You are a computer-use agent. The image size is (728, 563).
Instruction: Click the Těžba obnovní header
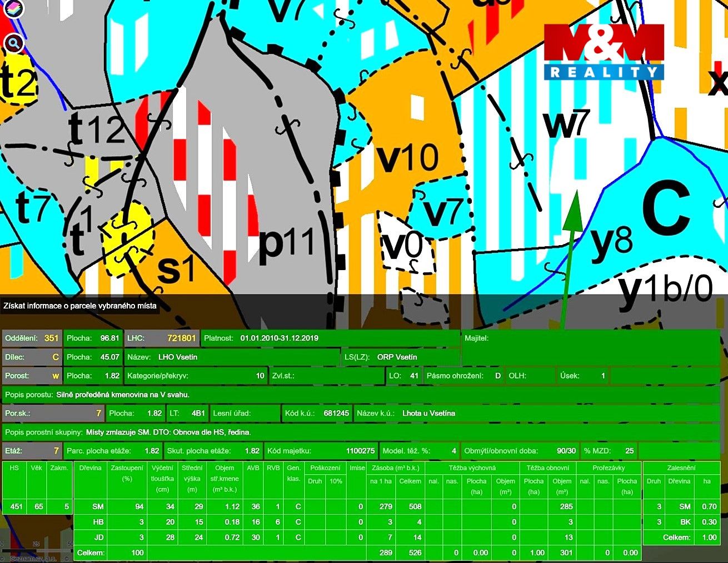547,468
